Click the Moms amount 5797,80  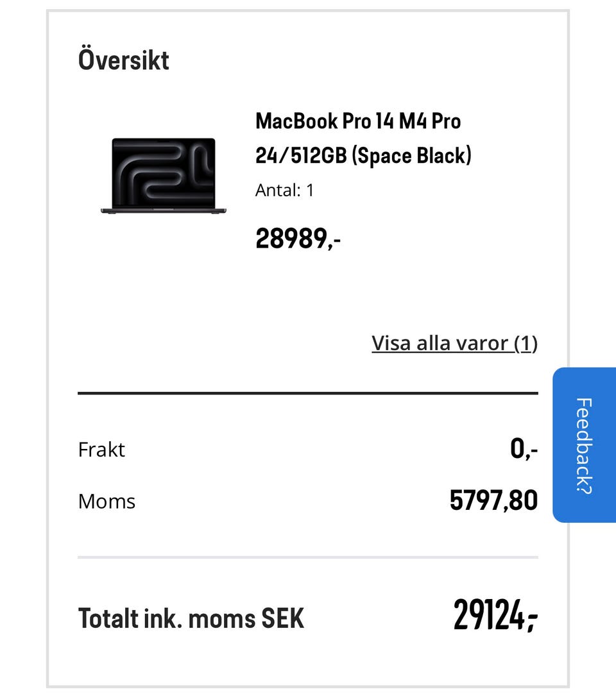493,501
